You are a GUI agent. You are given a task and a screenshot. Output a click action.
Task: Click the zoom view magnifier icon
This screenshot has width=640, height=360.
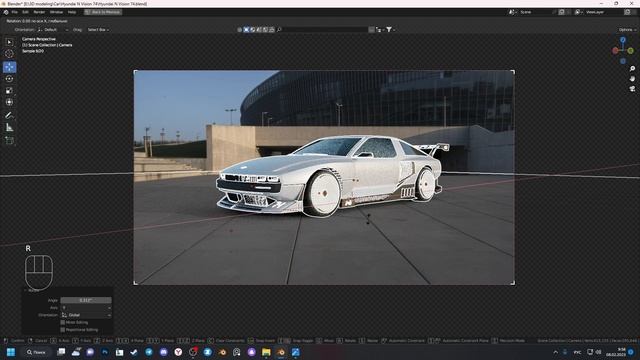(632, 69)
